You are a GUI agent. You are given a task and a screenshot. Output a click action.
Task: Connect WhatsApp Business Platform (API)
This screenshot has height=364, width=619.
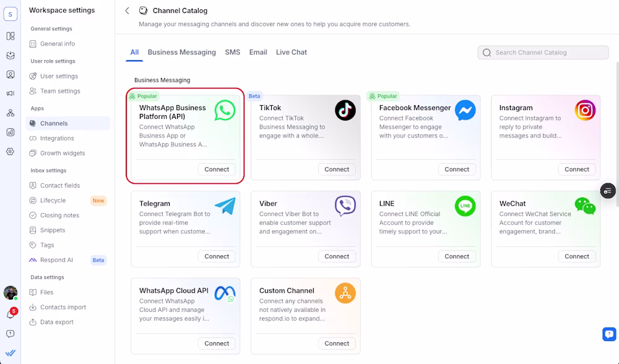pyautogui.click(x=217, y=170)
